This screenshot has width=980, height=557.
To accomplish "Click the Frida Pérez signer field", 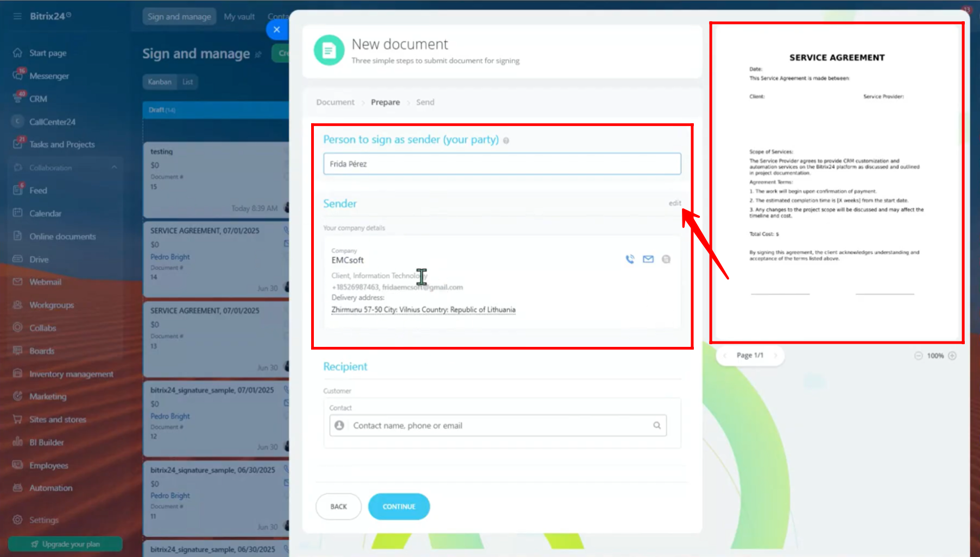I will (x=502, y=164).
